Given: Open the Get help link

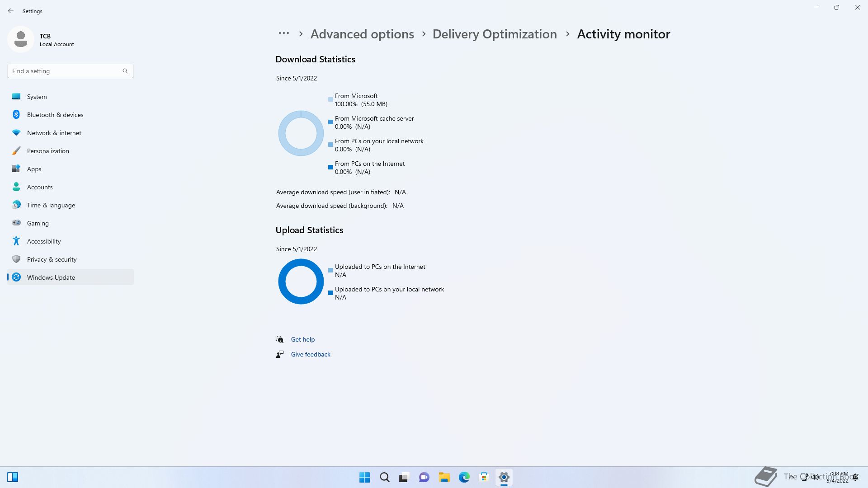Looking at the screenshot, I should [x=303, y=339].
